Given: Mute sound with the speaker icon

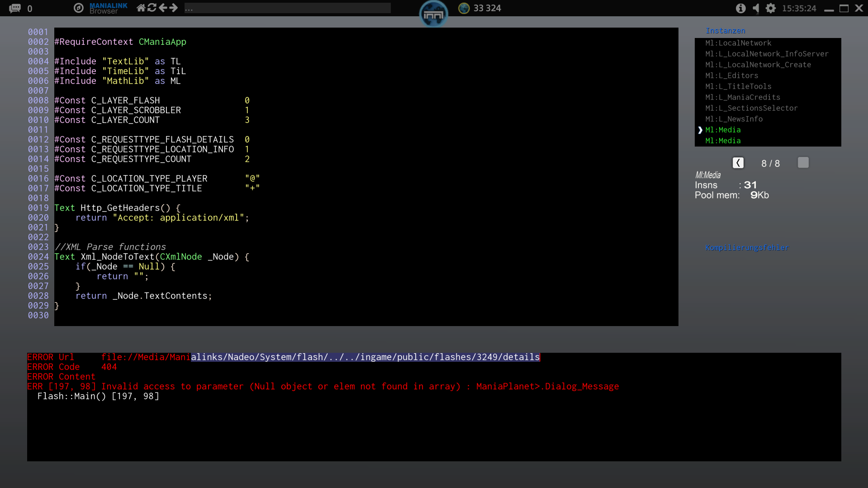Looking at the screenshot, I should click(x=756, y=8).
